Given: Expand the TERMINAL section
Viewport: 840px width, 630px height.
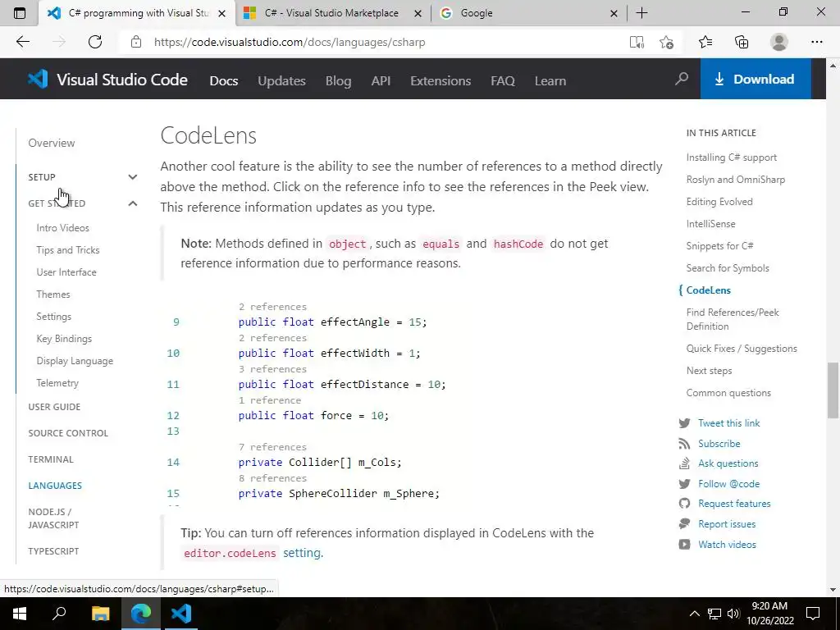Looking at the screenshot, I should click(51, 459).
